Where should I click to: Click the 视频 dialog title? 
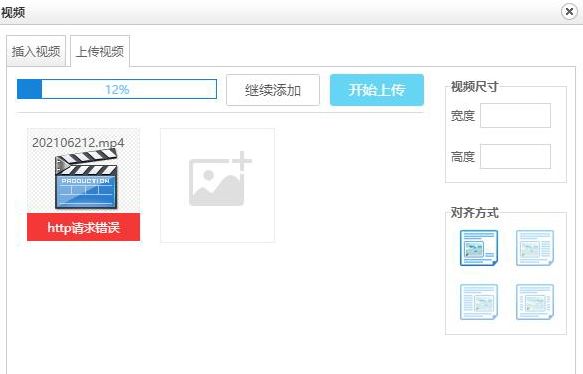click(x=13, y=12)
